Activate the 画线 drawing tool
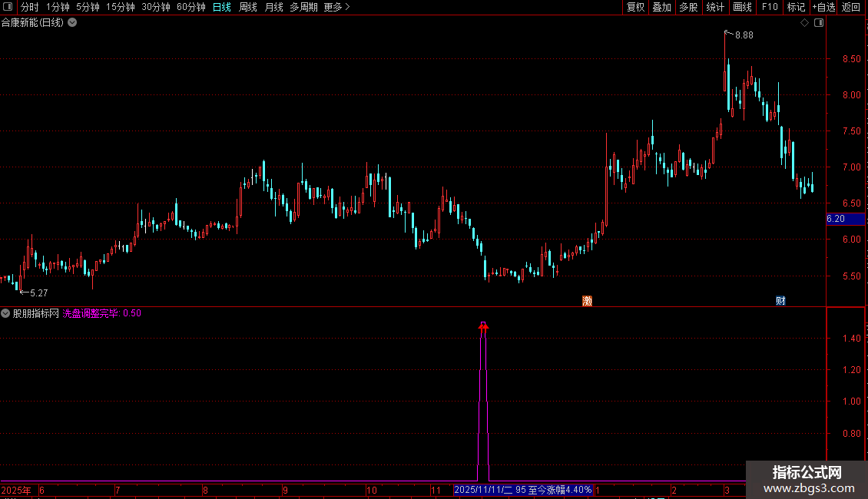The image size is (868, 499). (x=742, y=7)
